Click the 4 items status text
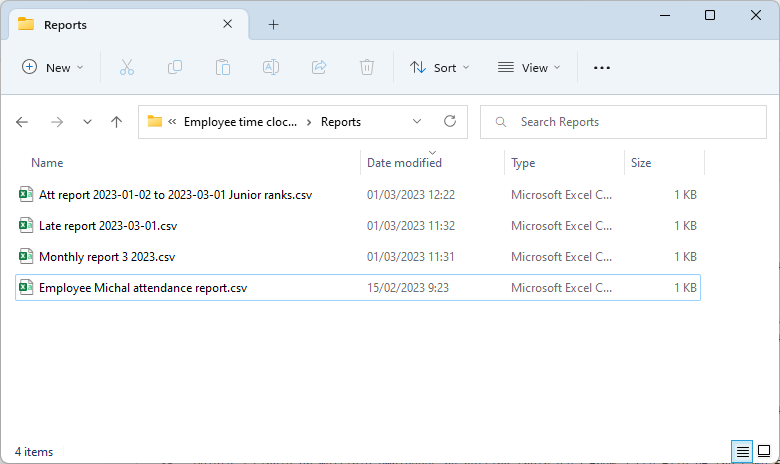This screenshot has height=464, width=780. coord(34,452)
